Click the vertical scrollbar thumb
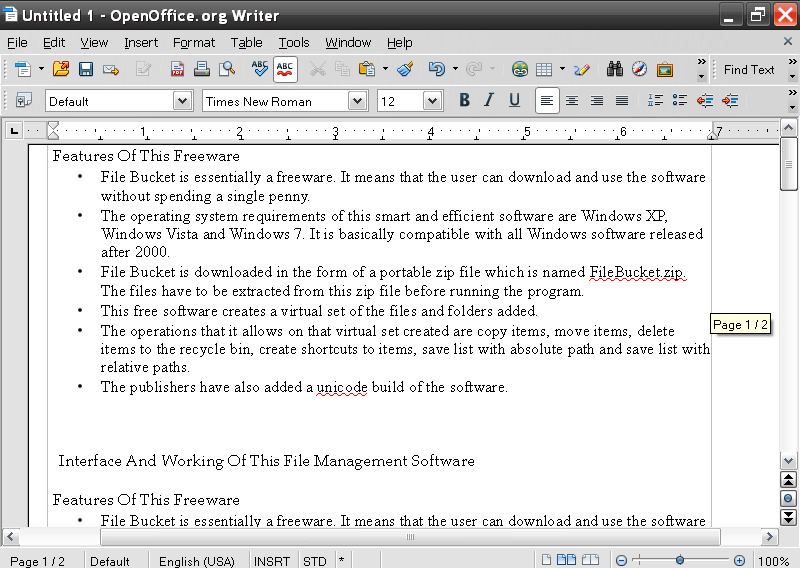The width and height of the screenshot is (800, 568). pos(788,164)
